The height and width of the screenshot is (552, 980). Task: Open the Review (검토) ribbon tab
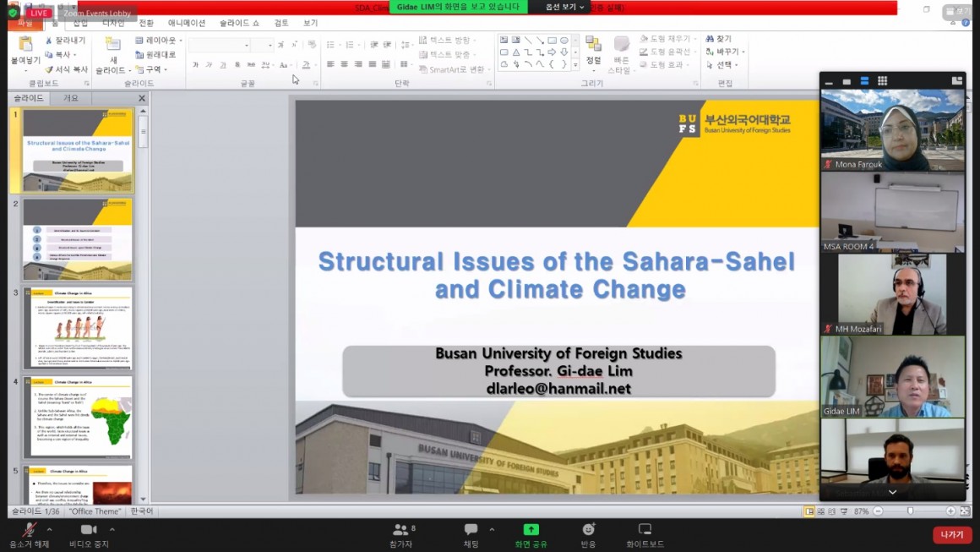[x=281, y=23]
